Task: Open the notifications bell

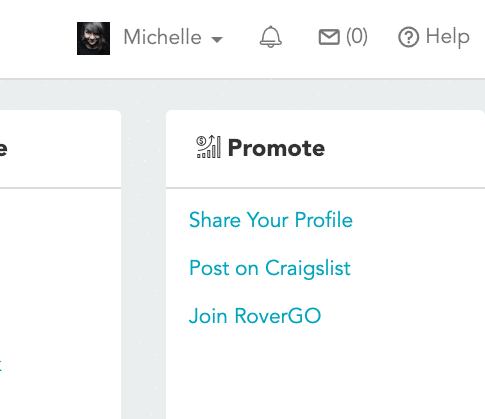Action: click(271, 37)
